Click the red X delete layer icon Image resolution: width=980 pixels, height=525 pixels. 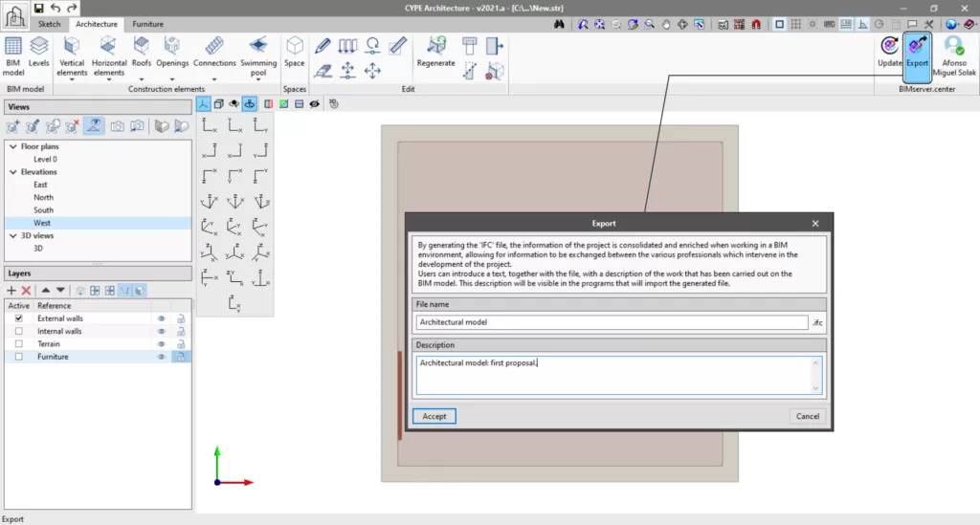coord(27,290)
